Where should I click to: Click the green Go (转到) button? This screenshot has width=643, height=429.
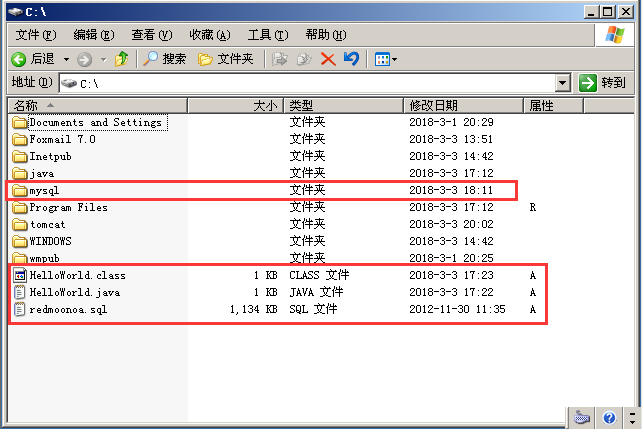[x=602, y=83]
